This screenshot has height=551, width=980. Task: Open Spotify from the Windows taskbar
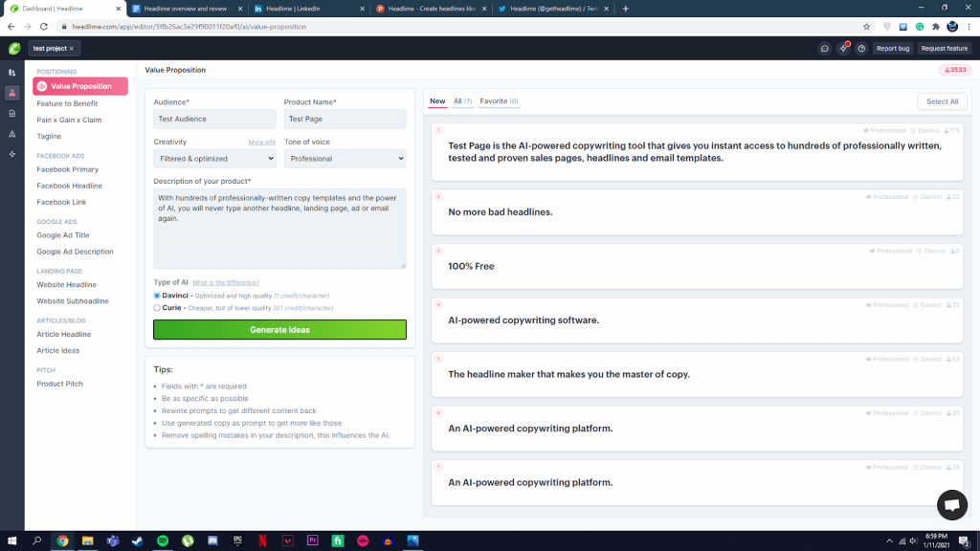(x=163, y=540)
